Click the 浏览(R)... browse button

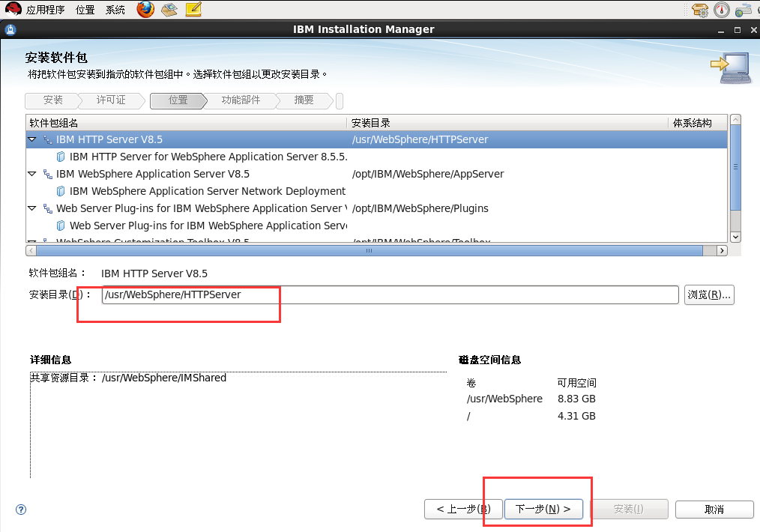[x=709, y=294]
